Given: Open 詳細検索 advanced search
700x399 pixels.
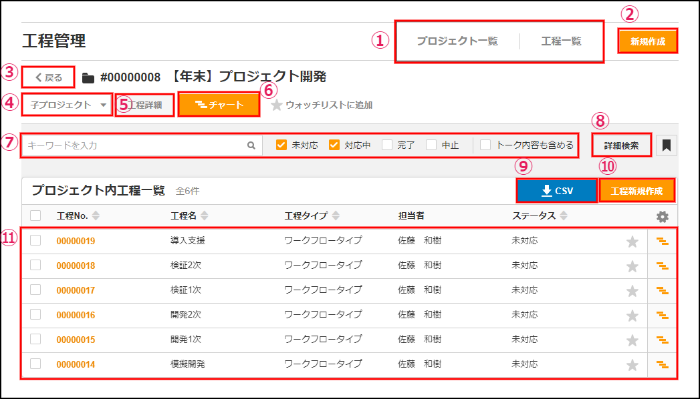Looking at the screenshot, I should pyautogui.click(x=621, y=145).
